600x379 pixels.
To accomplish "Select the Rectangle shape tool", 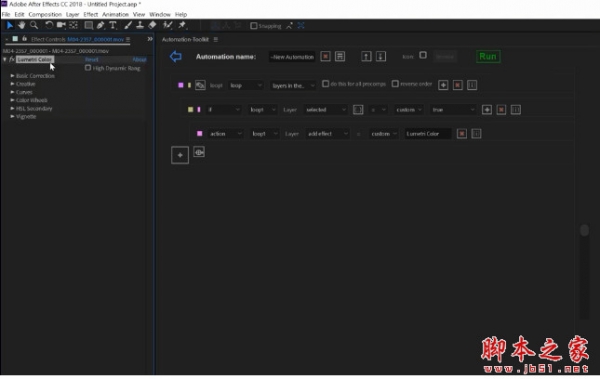I will tap(88, 25).
